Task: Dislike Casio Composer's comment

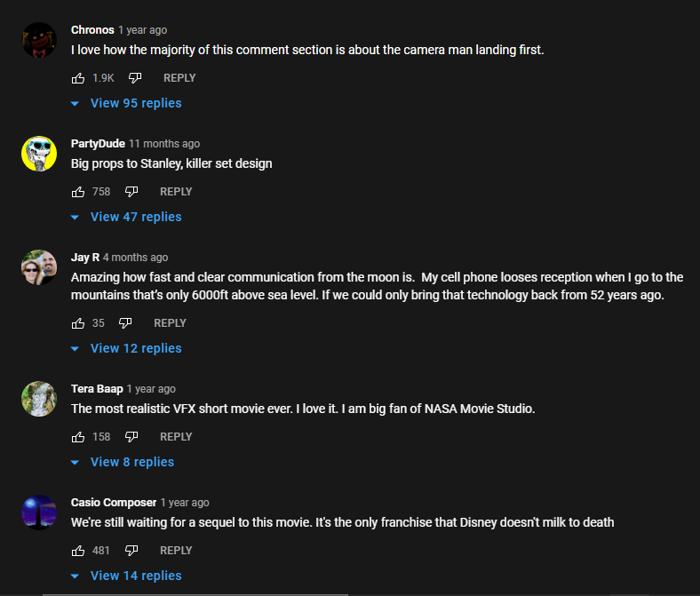Action: [x=131, y=551]
